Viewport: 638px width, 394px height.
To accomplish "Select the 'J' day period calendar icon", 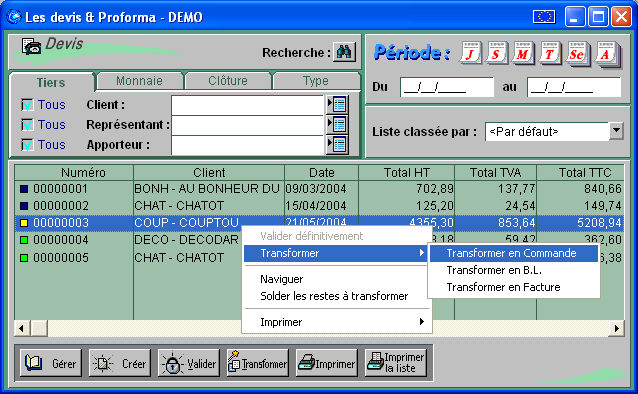I will pyautogui.click(x=471, y=53).
